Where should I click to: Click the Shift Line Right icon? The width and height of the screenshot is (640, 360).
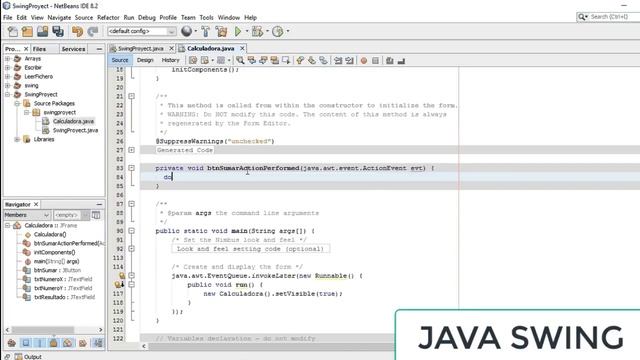[x=349, y=60]
